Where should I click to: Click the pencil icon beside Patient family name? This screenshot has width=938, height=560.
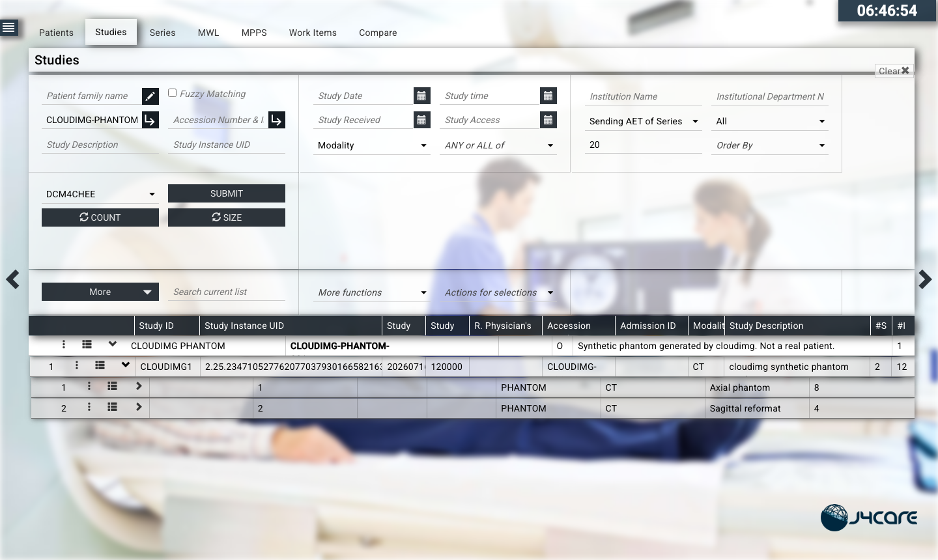(x=150, y=96)
